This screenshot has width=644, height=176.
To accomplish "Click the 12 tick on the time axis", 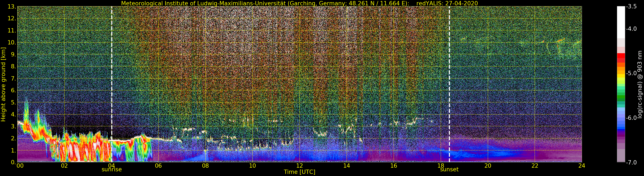I will 300,166.
